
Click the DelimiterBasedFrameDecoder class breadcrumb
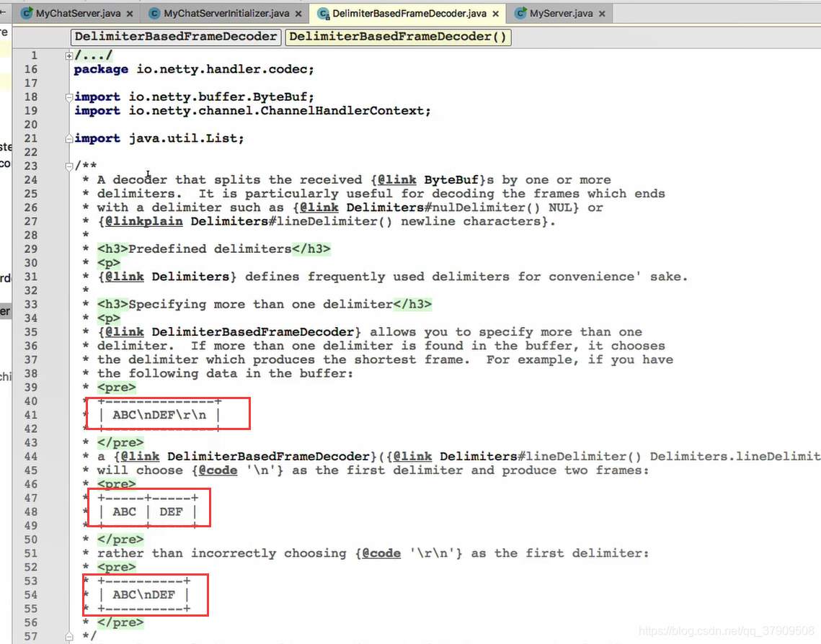[175, 37]
